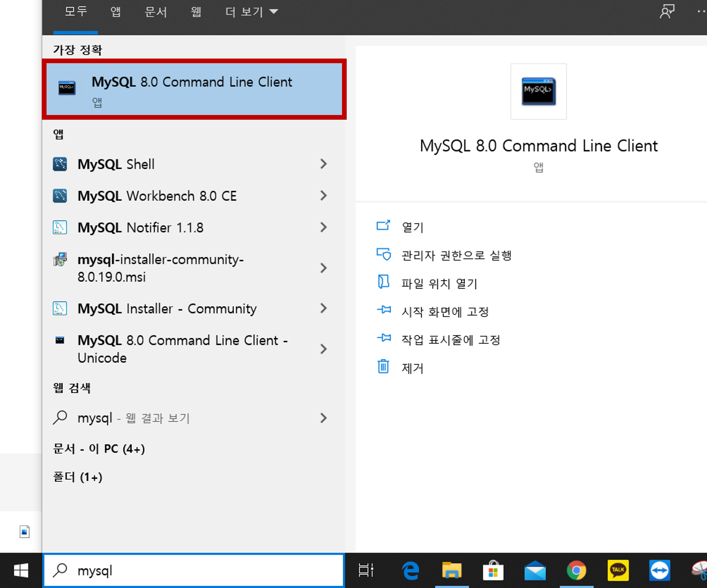
Task: Click the MySQL Workbench 8.0 CE icon
Action: (60, 196)
